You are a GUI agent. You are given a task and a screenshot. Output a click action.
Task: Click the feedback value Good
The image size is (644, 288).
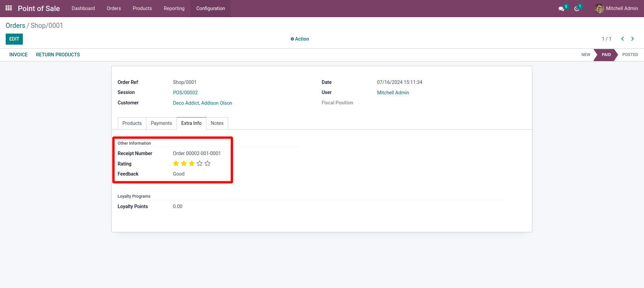point(179,174)
